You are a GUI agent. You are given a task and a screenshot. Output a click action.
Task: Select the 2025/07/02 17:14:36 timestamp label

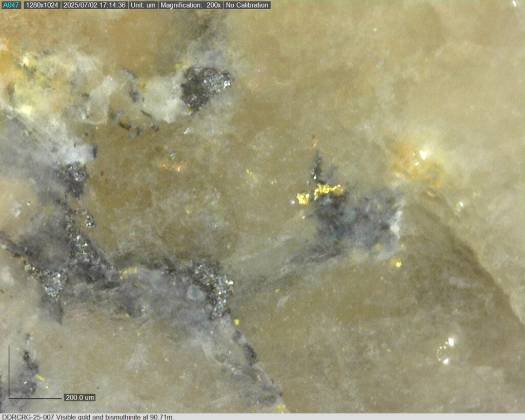[x=94, y=5]
